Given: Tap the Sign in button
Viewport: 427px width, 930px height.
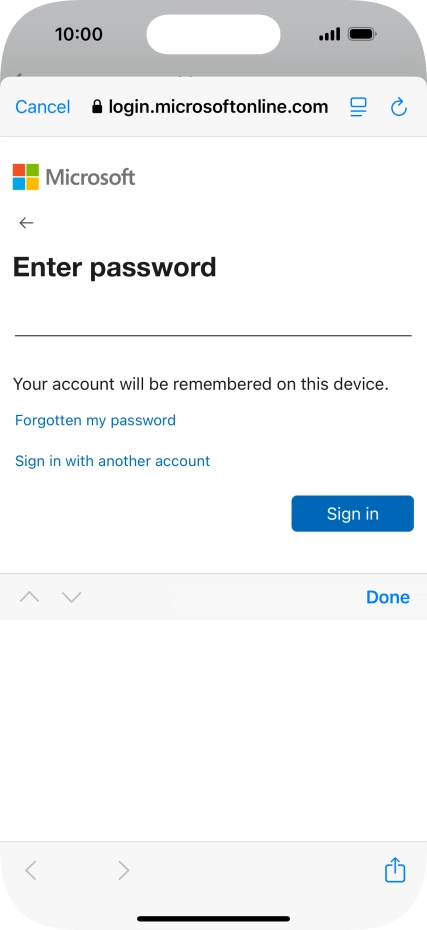Looking at the screenshot, I should click(352, 514).
